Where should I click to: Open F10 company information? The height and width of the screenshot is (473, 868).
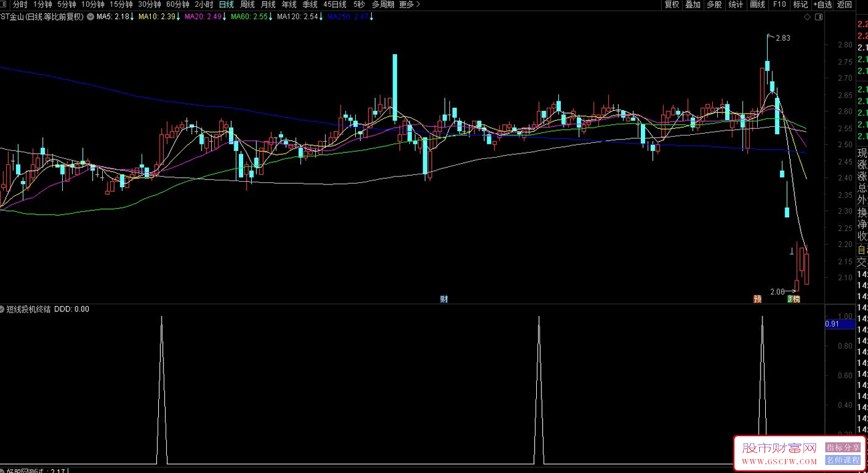pyautogui.click(x=779, y=5)
